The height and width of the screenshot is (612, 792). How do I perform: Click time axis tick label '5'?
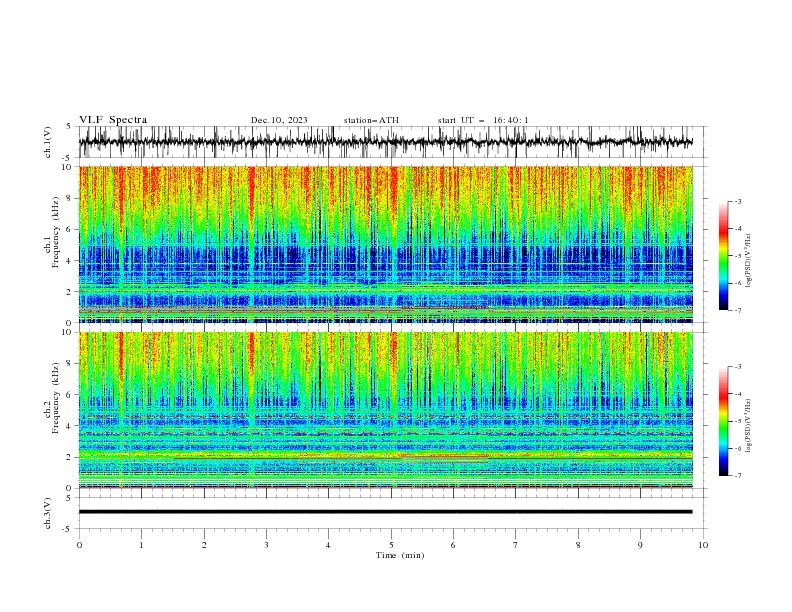coord(391,545)
